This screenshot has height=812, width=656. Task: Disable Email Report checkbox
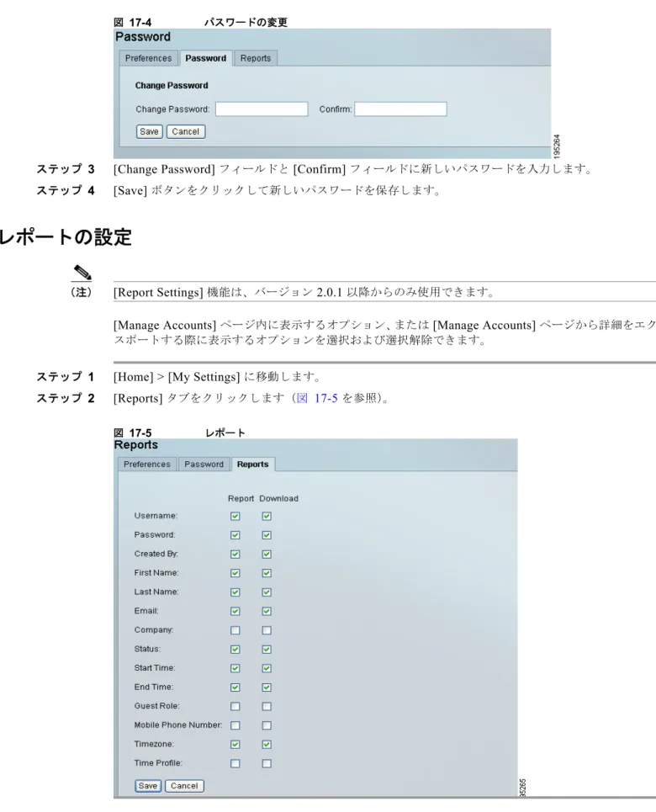point(235,611)
